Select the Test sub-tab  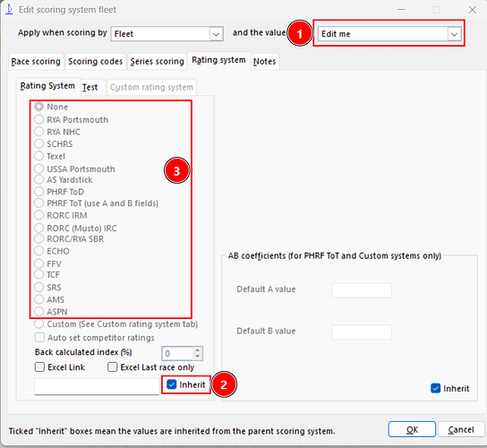[90, 88]
